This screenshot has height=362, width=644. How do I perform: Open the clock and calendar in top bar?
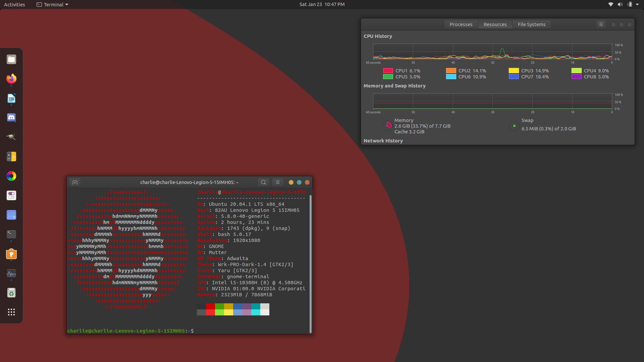click(x=322, y=4)
